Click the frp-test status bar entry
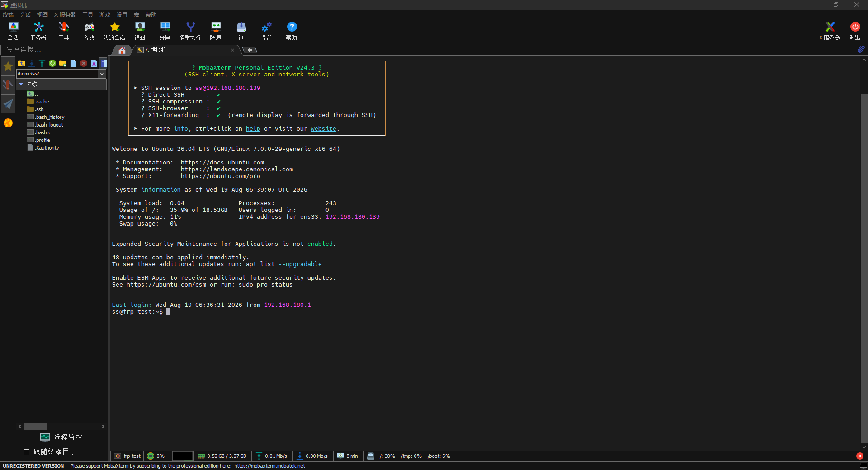Image resolution: width=868 pixels, height=470 pixels. tap(127, 456)
